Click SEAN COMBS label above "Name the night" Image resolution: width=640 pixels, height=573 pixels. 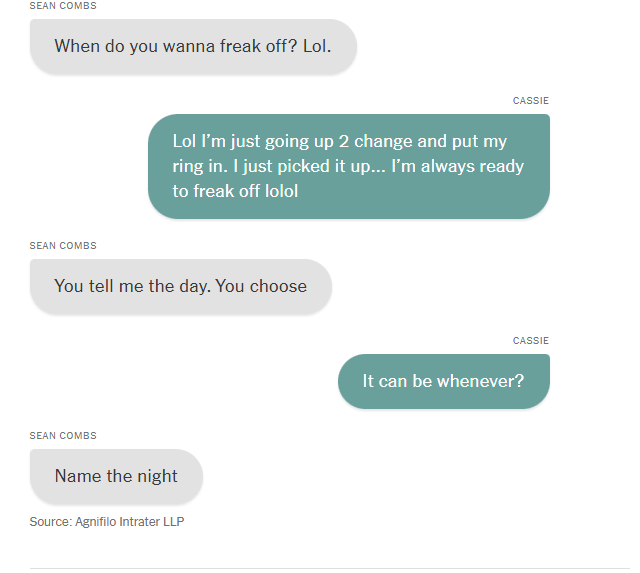63,435
